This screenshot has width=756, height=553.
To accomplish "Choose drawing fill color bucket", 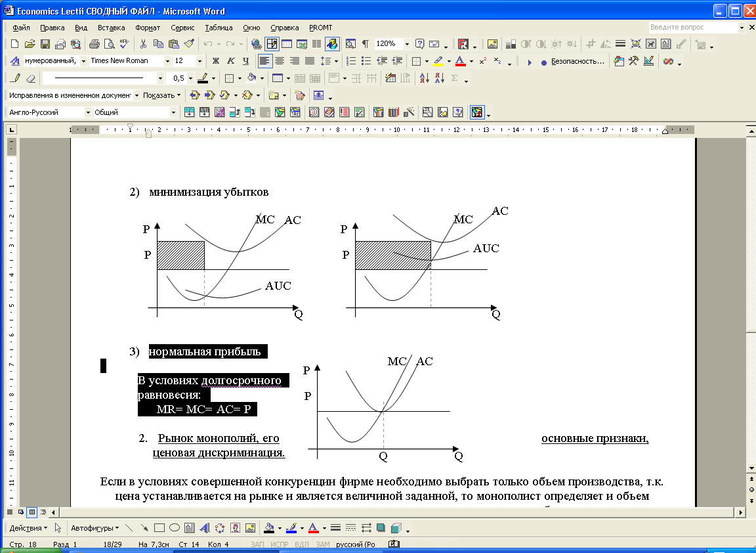I will click(270, 528).
